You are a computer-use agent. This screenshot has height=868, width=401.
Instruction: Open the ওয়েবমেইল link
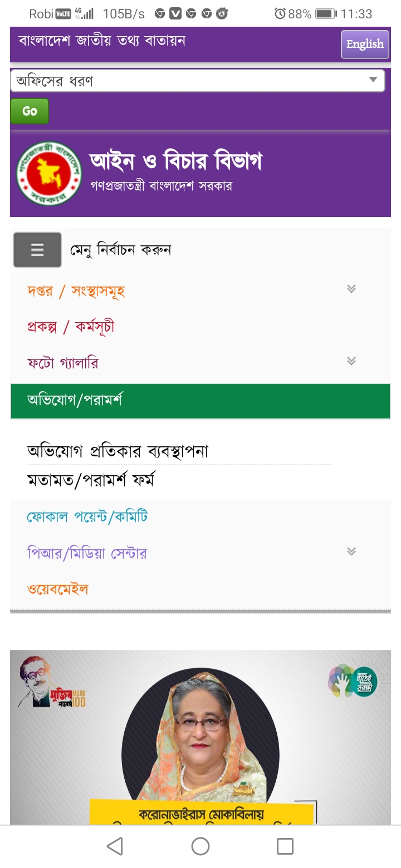tap(58, 589)
